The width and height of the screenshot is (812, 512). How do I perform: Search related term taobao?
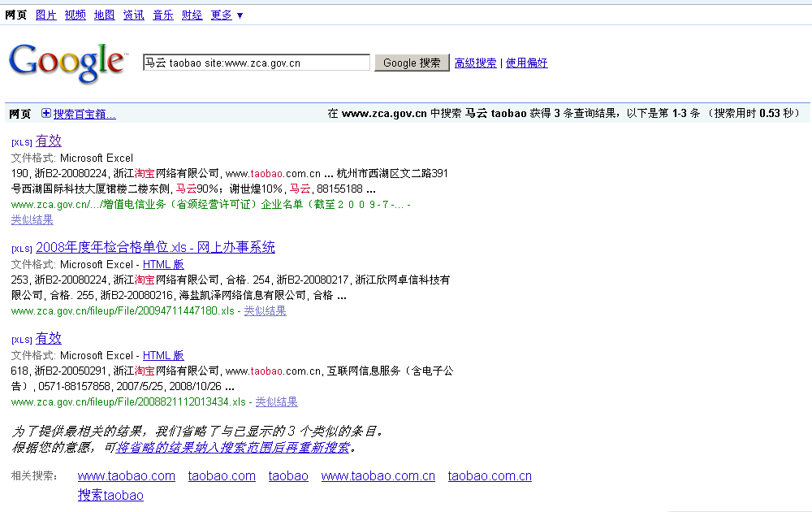288,475
